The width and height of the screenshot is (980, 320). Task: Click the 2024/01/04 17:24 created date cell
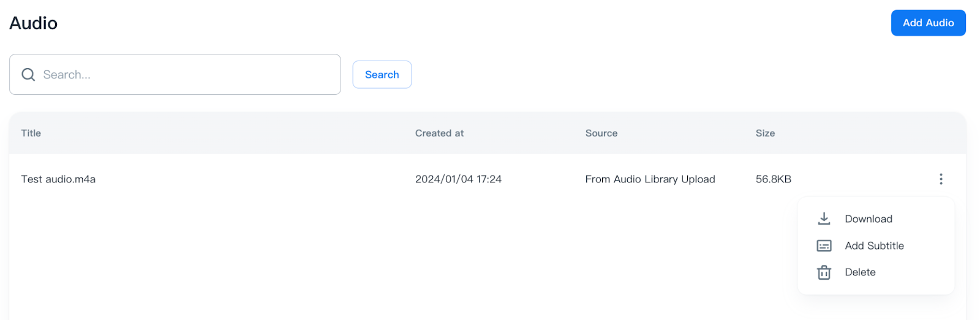pos(458,179)
